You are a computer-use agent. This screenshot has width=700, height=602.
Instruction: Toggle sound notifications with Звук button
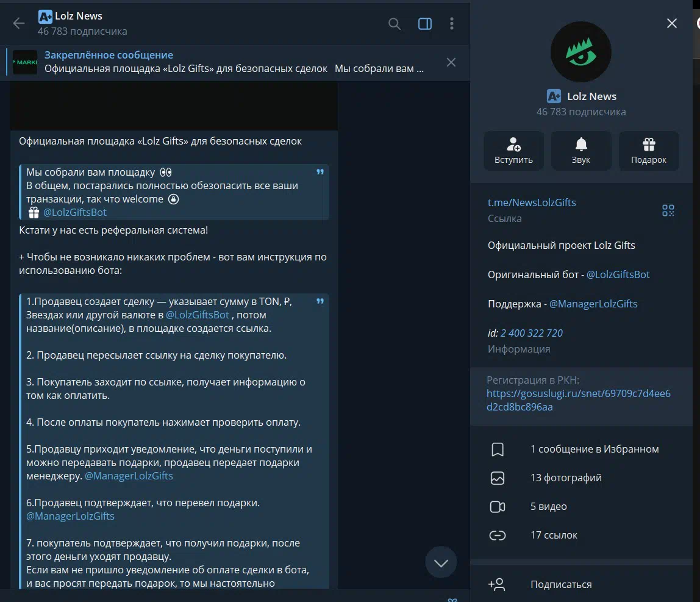(x=581, y=151)
